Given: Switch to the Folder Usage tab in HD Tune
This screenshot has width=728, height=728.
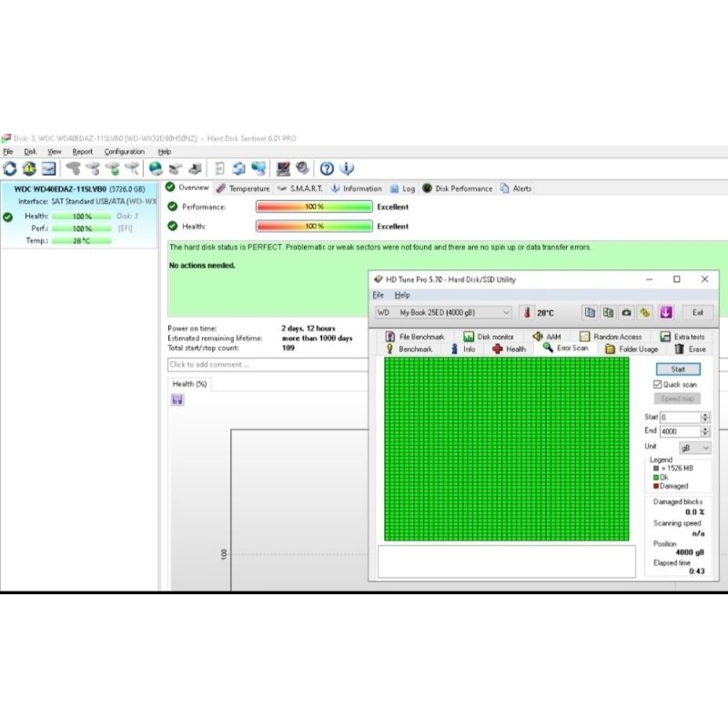Looking at the screenshot, I should [x=632, y=349].
